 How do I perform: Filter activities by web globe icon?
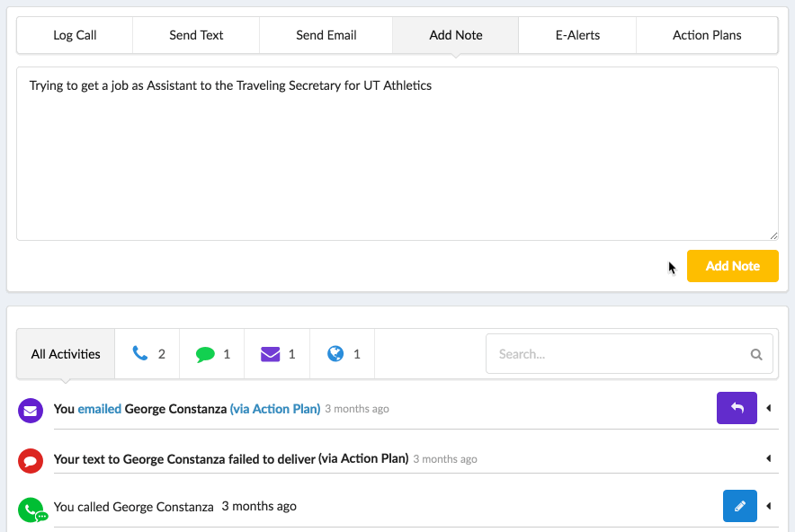click(335, 354)
